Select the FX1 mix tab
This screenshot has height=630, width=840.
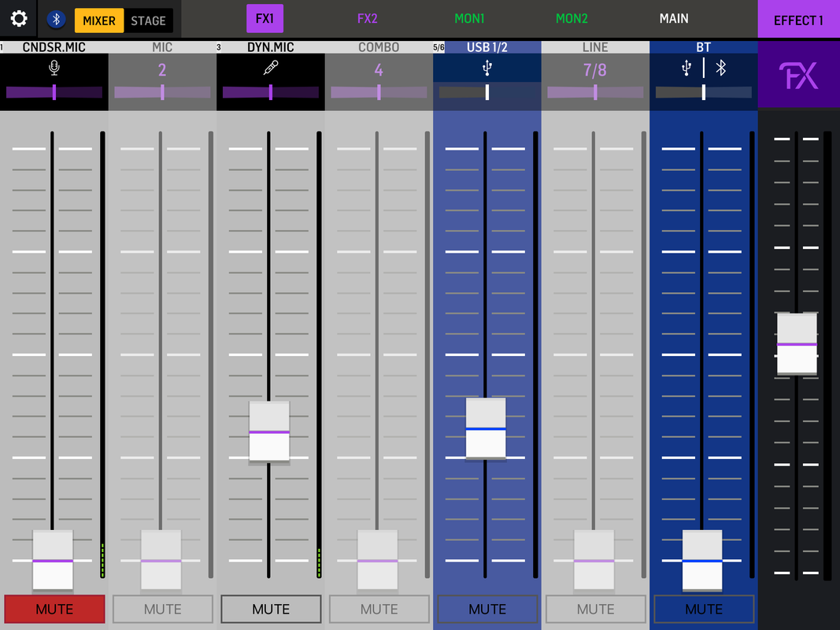(x=265, y=19)
